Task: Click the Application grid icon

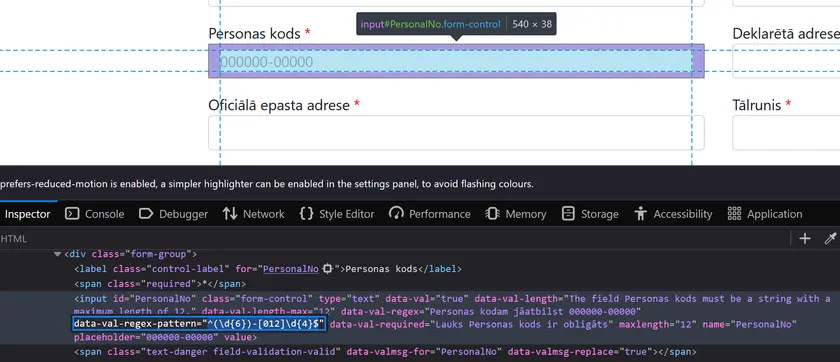Action: (734, 214)
